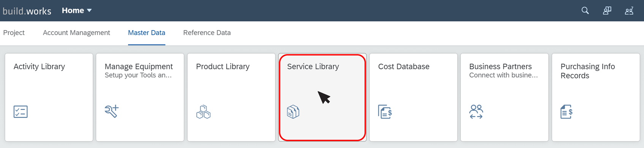Select the Master Data tab
This screenshot has height=148, width=644.
pyautogui.click(x=147, y=33)
